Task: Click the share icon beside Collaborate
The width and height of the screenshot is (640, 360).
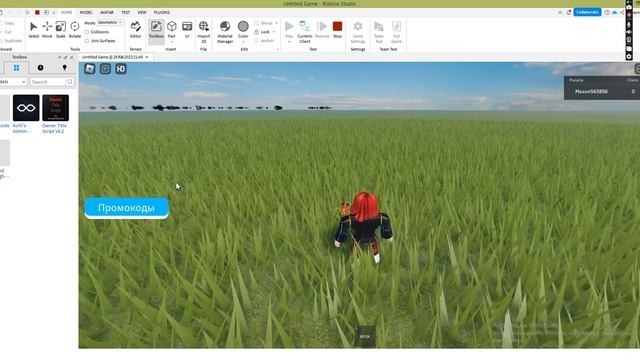Action: [622, 12]
